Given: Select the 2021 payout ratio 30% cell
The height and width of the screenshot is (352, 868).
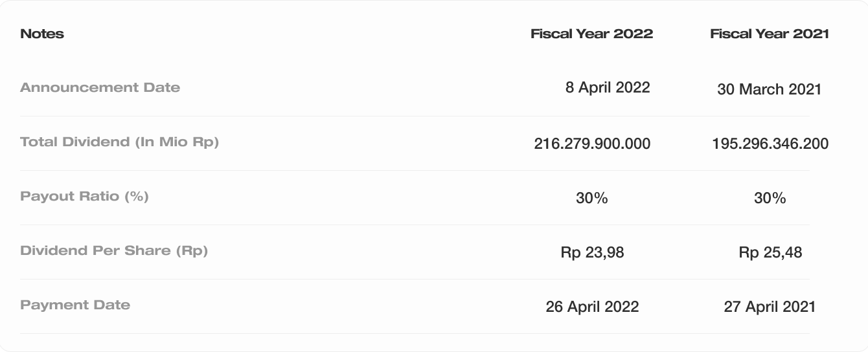Looking at the screenshot, I should (770, 198).
